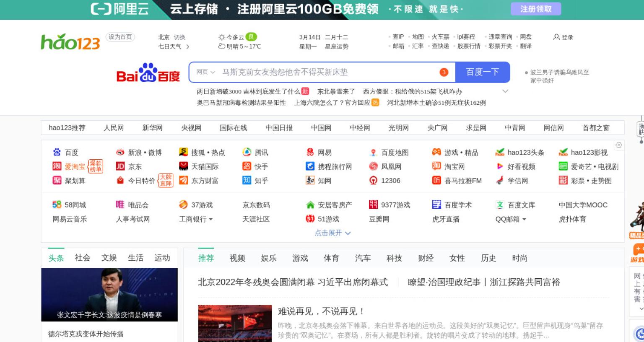Open headline 北京2022年冬残奥会圆满闭幕
644x342 pixels.
pos(293,282)
